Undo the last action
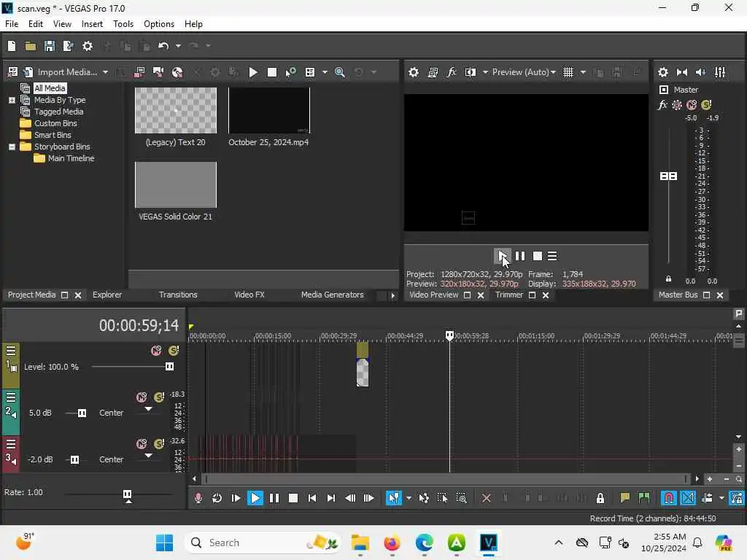747x560 pixels. [x=163, y=46]
